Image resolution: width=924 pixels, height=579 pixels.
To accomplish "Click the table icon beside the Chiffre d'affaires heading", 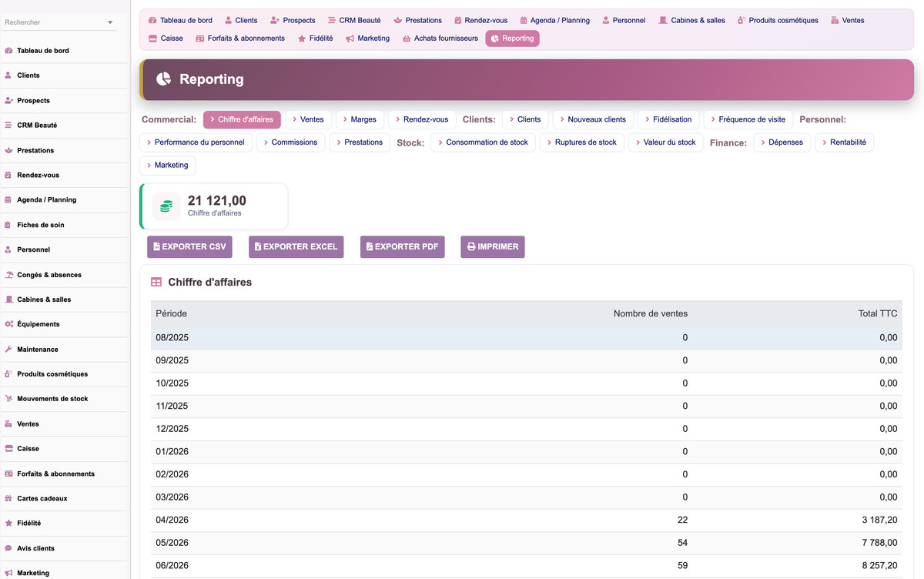I will 156,283.
